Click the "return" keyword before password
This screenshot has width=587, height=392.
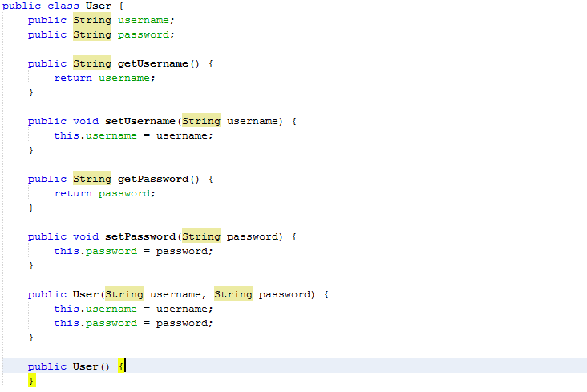(x=73, y=193)
